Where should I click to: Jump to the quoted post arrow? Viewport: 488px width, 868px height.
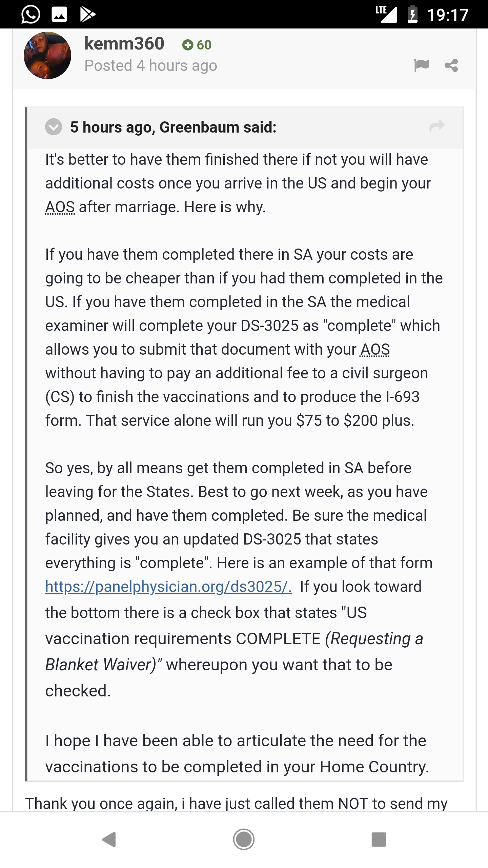point(437,126)
